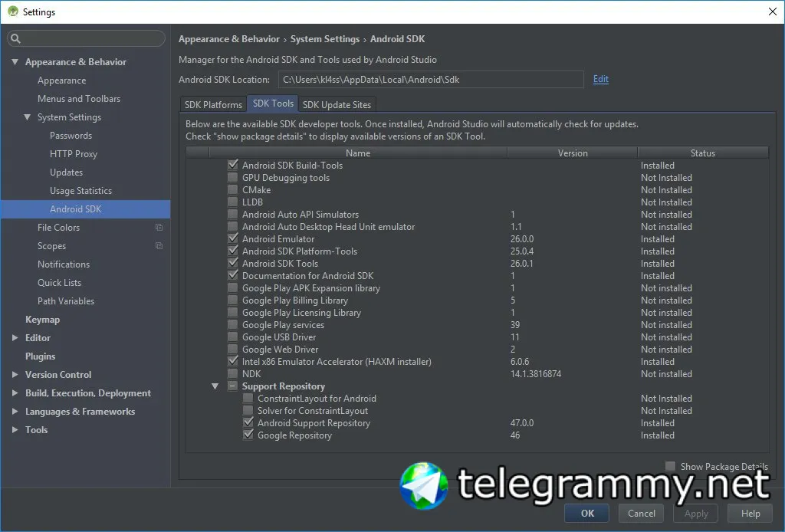Select Quick Lists item
Viewport: 785px width, 532px height.
coord(59,282)
